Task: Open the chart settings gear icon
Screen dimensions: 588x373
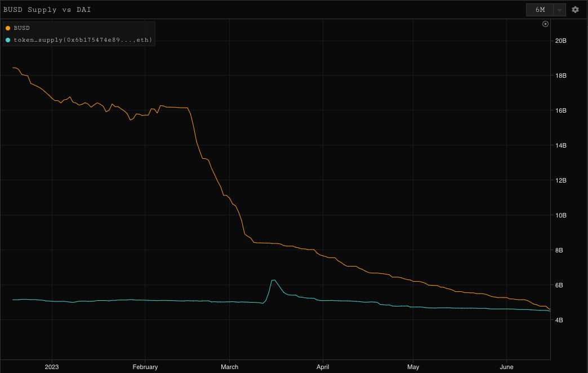Action: point(575,10)
